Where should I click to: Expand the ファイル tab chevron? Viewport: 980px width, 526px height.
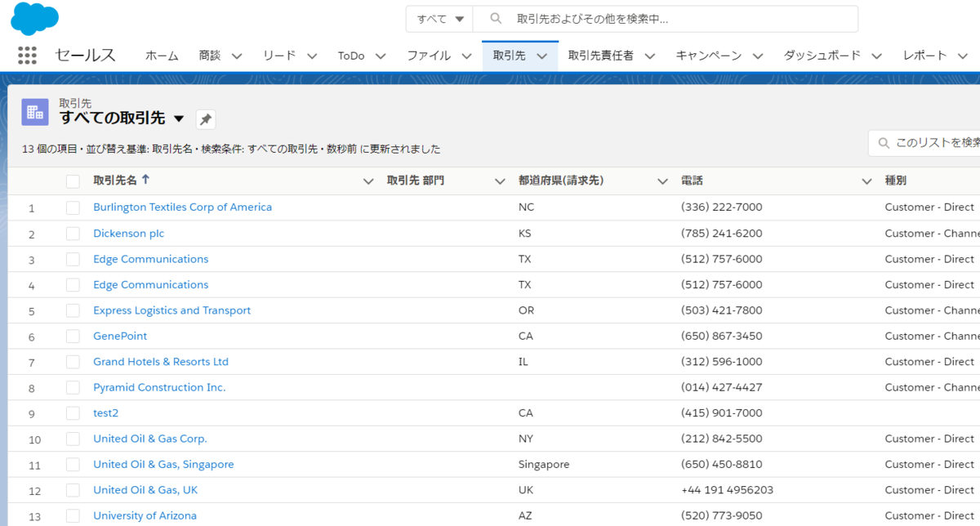click(x=466, y=56)
